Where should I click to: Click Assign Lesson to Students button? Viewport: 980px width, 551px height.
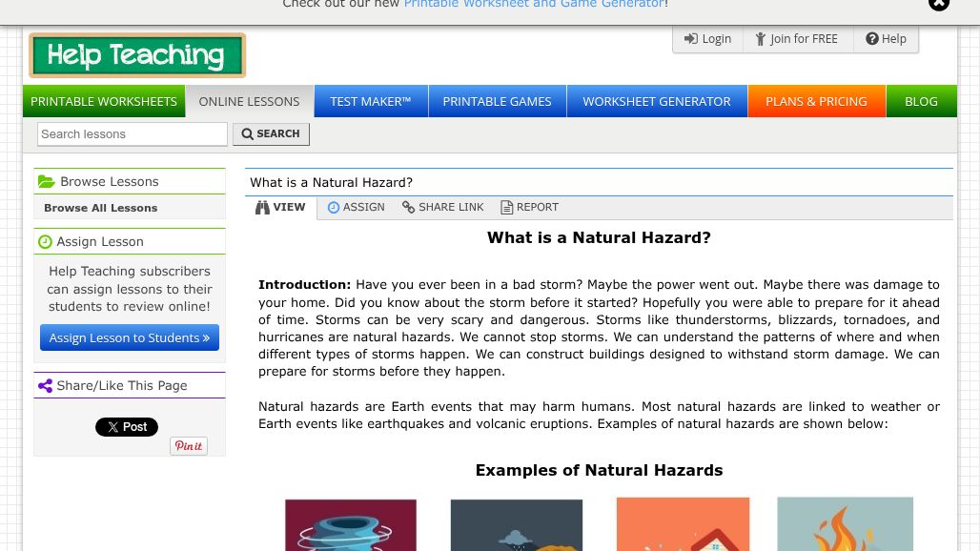[130, 338]
